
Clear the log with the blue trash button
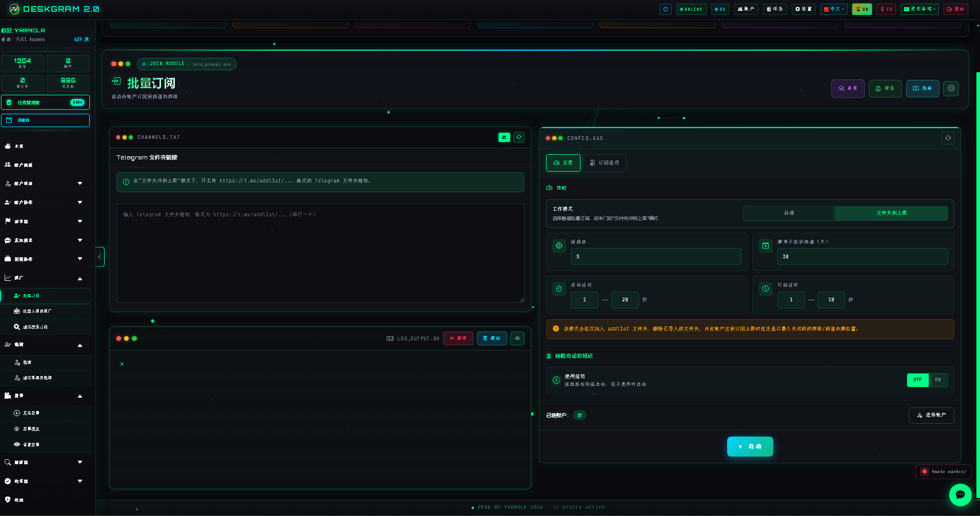point(492,338)
